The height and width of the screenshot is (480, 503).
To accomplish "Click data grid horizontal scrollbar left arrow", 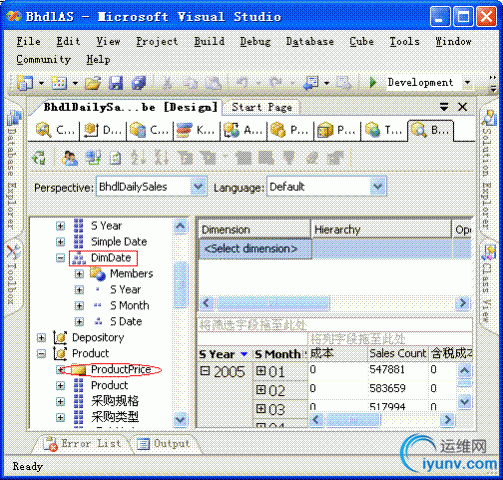I will pos(316,419).
